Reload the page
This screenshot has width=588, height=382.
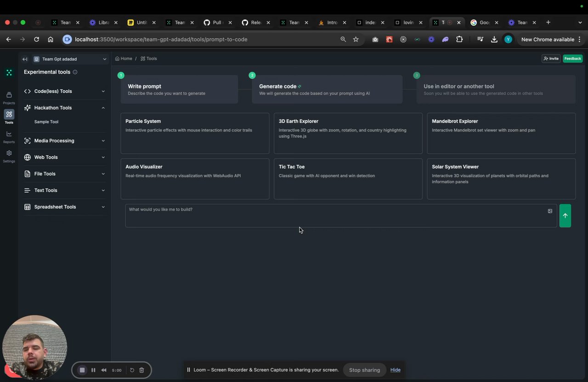coord(37,40)
